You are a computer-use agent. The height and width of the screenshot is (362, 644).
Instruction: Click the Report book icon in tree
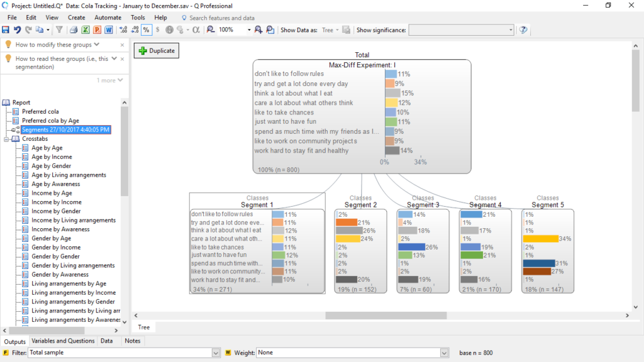(x=6, y=102)
